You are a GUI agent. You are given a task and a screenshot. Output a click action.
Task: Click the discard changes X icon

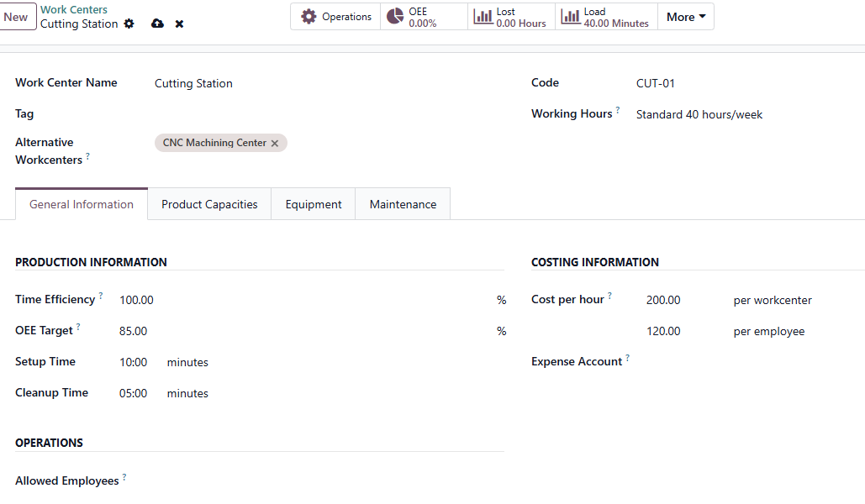(x=179, y=24)
